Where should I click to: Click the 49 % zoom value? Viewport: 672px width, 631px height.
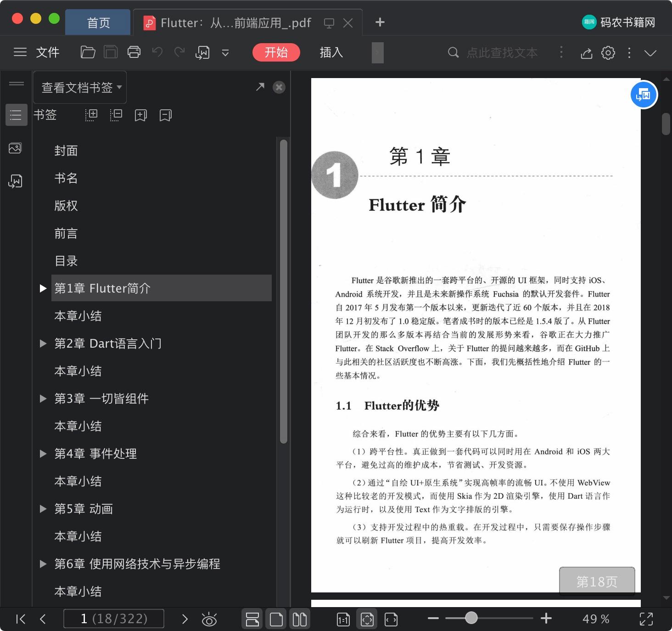596,619
